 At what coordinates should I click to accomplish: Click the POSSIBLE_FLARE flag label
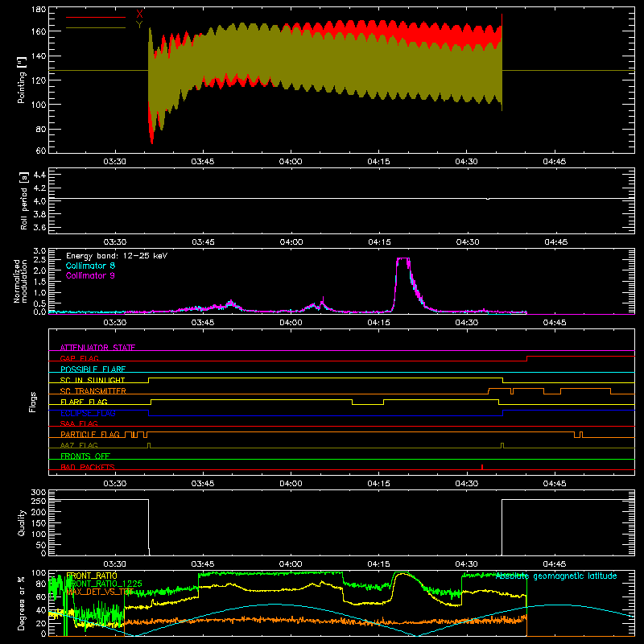[x=93, y=369]
